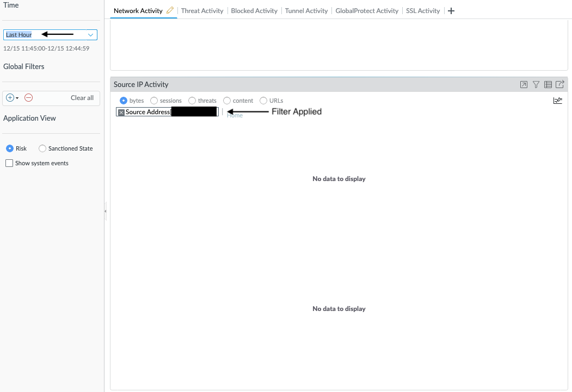
Task: Add a new global filter with the plus icon
Action: 9,98
